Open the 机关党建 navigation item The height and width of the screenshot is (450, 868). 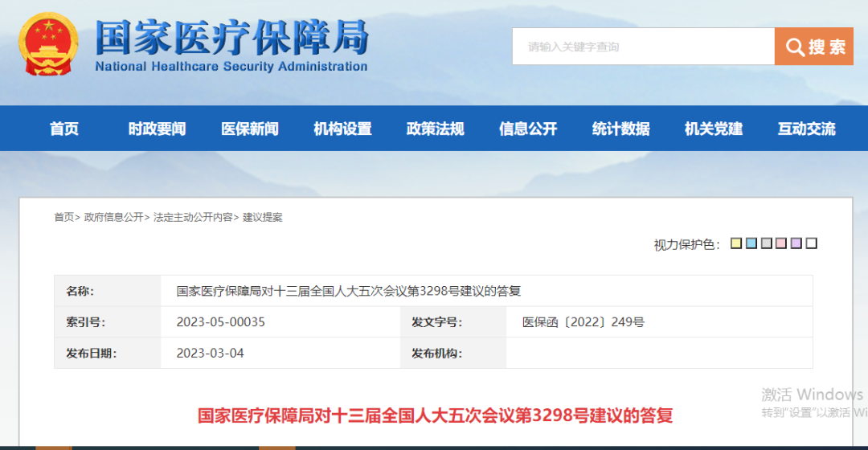click(714, 129)
